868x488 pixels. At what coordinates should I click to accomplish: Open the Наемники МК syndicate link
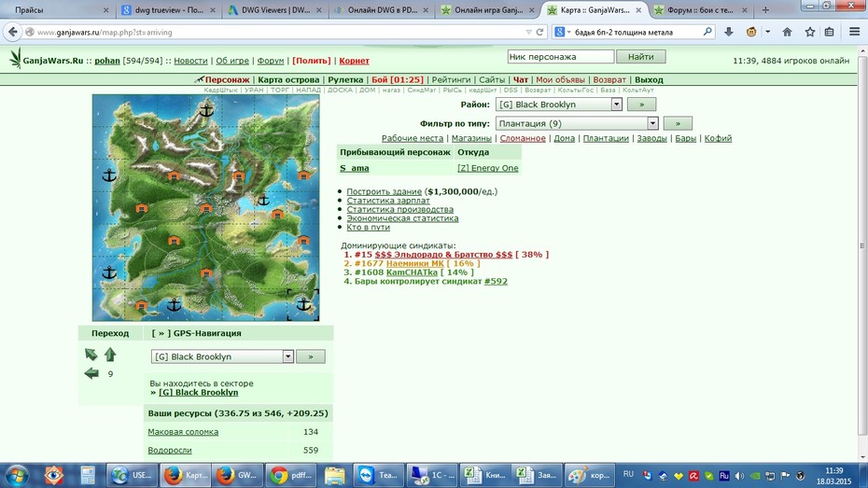(x=415, y=263)
